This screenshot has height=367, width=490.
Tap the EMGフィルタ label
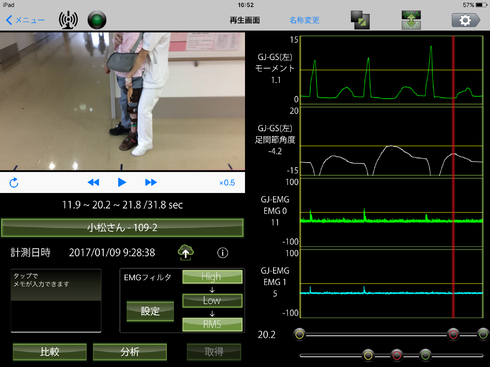coord(147,277)
